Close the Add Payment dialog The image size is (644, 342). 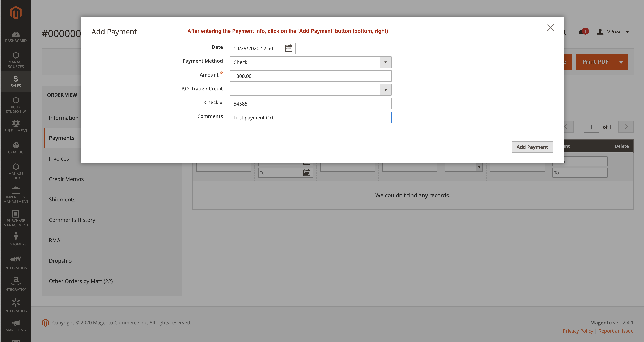click(550, 28)
